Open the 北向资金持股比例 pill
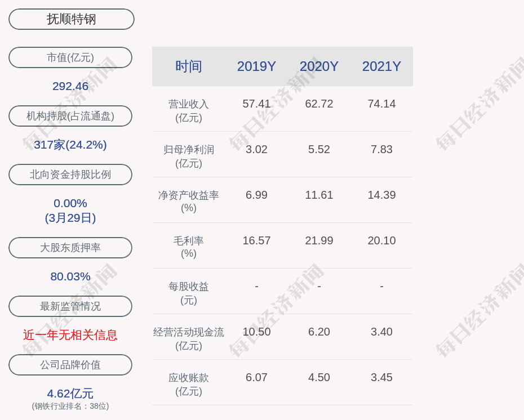 tap(70, 175)
